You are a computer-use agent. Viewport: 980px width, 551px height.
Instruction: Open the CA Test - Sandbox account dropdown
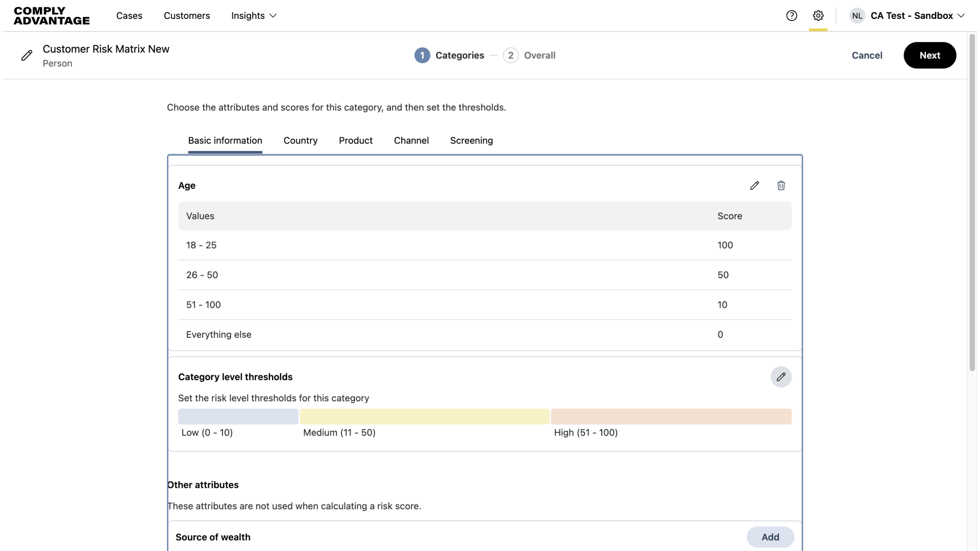pos(917,16)
